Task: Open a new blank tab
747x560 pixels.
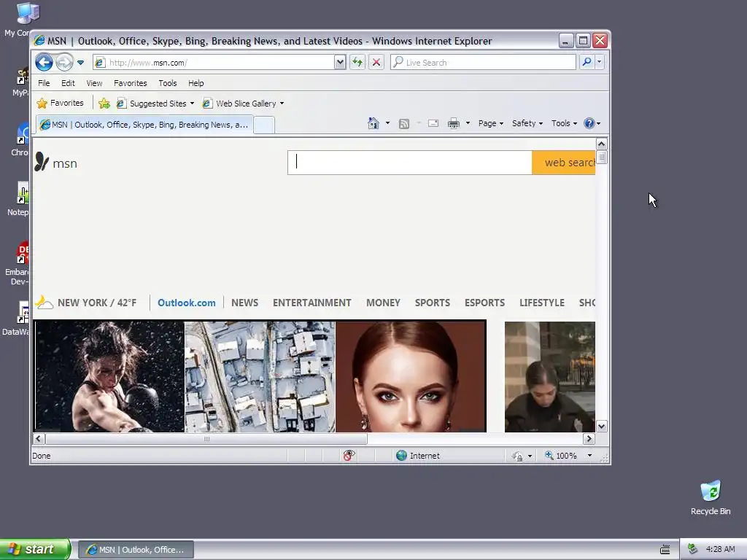Action: [x=264, y=125]
